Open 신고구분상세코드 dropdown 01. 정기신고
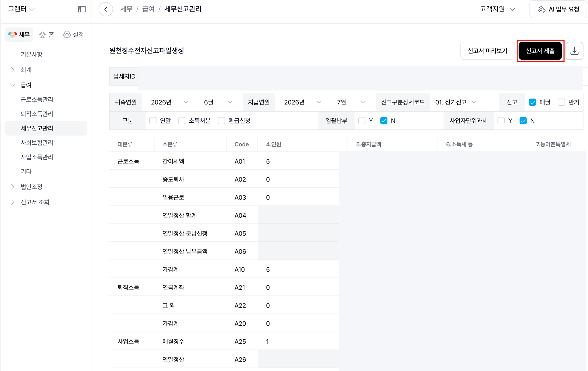This screenshot has width=588, height=371. point(456,102)
